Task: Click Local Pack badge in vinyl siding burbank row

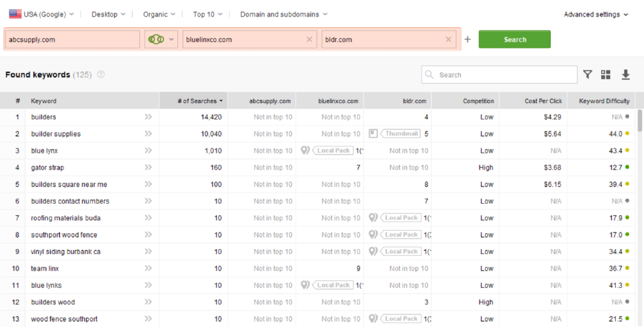Action: pos(401,252)
